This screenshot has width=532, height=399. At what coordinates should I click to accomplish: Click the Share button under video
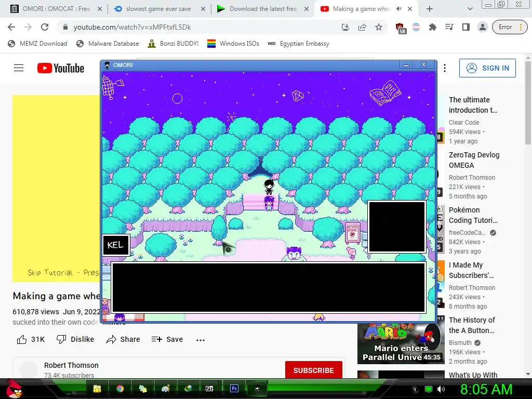(123, 339)
